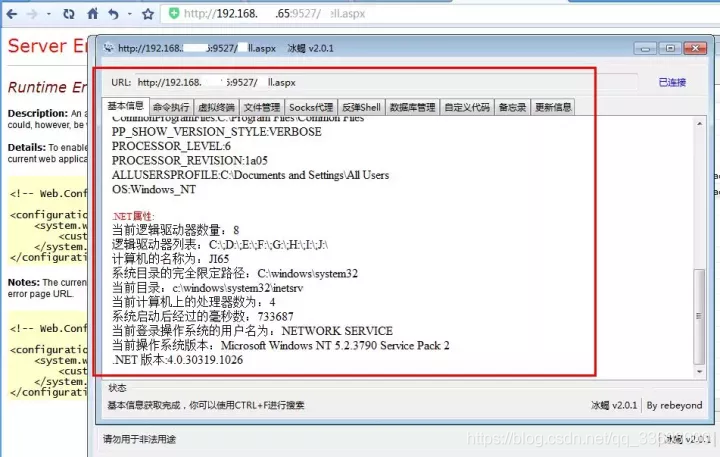720x457 pixels.
Task: Click the info pane scroll-down arrow
Action: 699,372
